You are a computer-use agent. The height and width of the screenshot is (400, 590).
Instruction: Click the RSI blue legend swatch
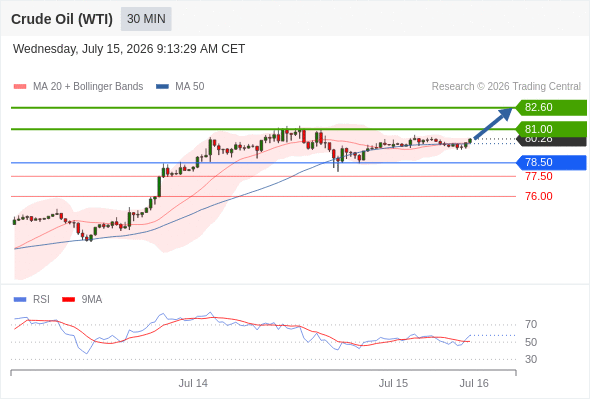(x=20, y=300)
